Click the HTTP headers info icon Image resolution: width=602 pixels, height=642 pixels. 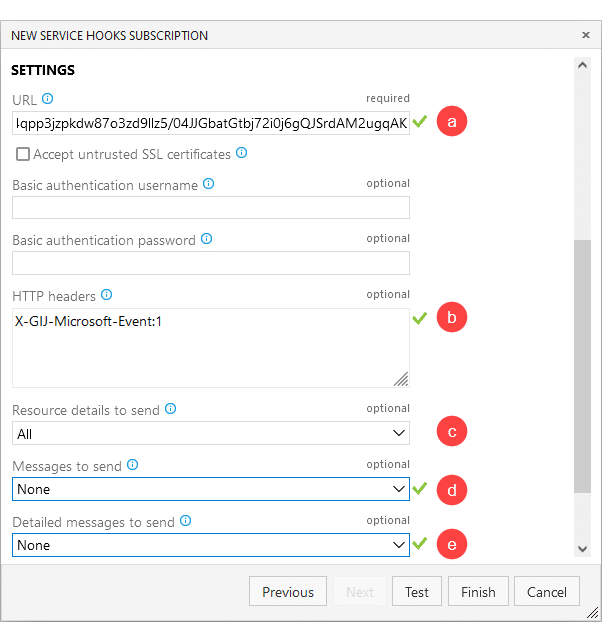click(106, 295)
